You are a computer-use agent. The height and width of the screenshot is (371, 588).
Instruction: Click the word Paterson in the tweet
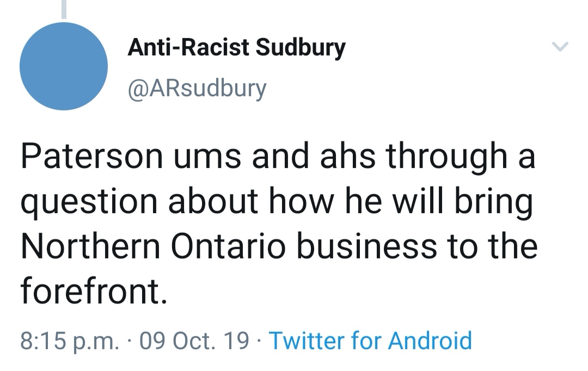(x=91, y=157)
